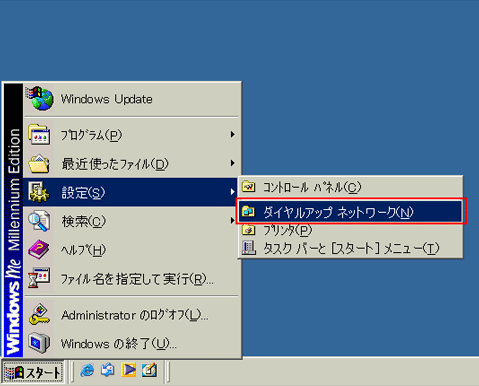This screenshot has width=479, height=386.
Task: Click the Run dialog icon
Action: tap(39, 278)
